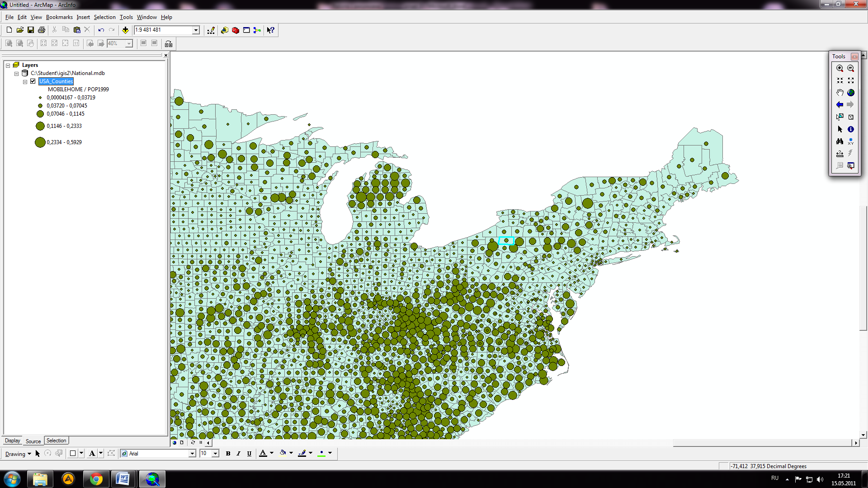Image resolution: width=868 pixels, height=488 pixels.
Task: Collapse the National.mdb source node
Action: pyautogui.click(x=17, y=74)
